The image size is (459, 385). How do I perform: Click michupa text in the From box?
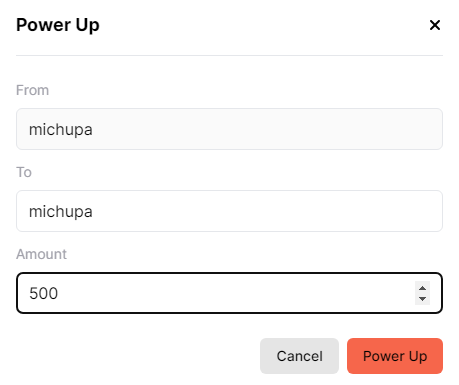(x=61, y=130)
